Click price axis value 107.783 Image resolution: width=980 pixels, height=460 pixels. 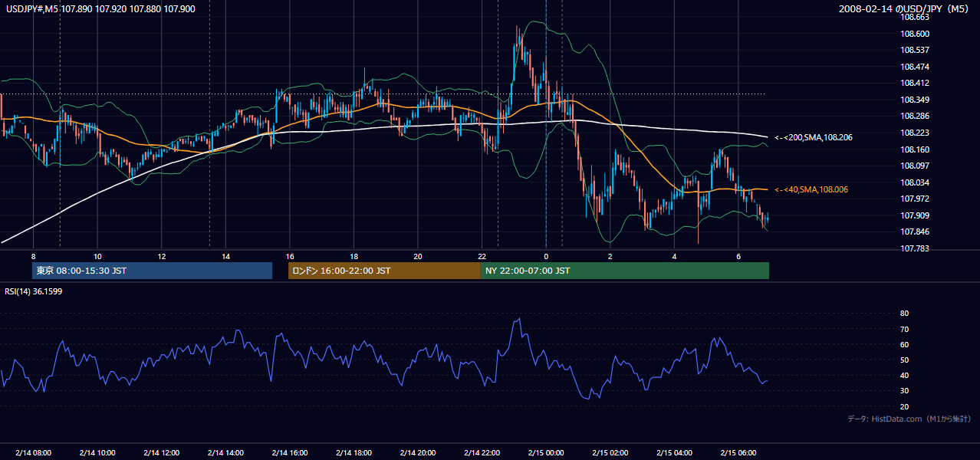click(x=916, y=248)
